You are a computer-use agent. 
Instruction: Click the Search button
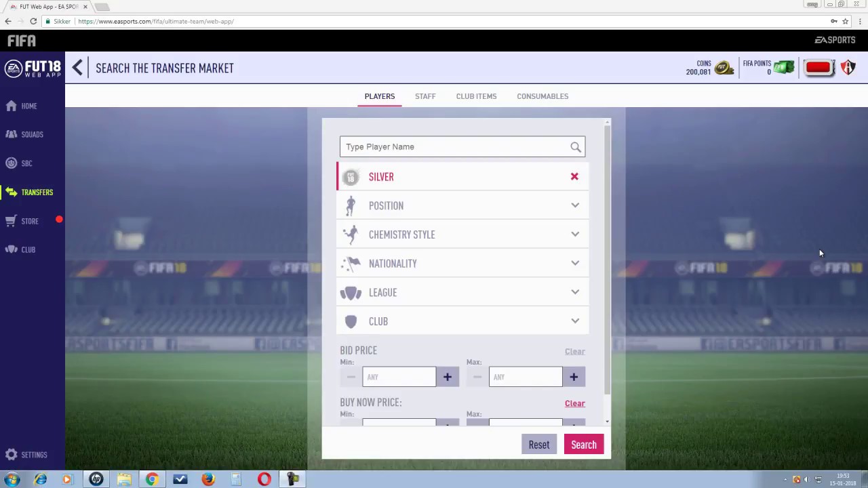click(584, 445)
